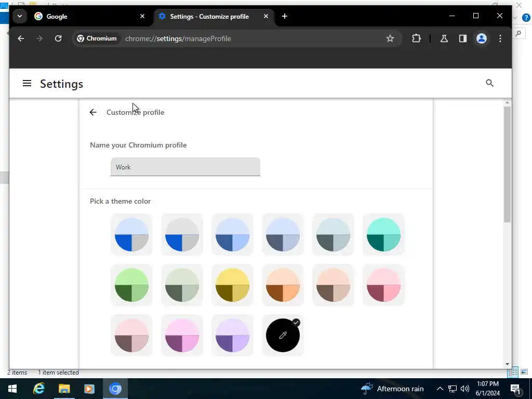Close the Settings - Customize profile tab
The width and height of the screenshot is (532, 399).
coord(266,16)
